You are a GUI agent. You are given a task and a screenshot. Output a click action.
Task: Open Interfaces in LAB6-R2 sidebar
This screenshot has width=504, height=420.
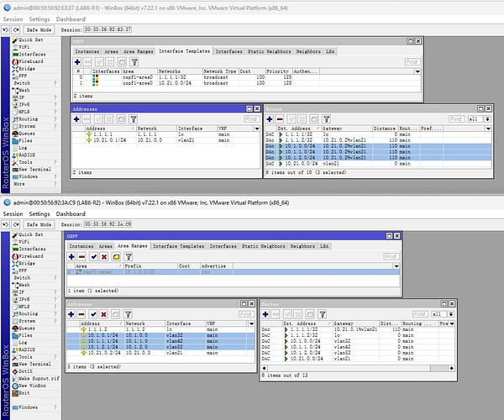click(29, 249)
